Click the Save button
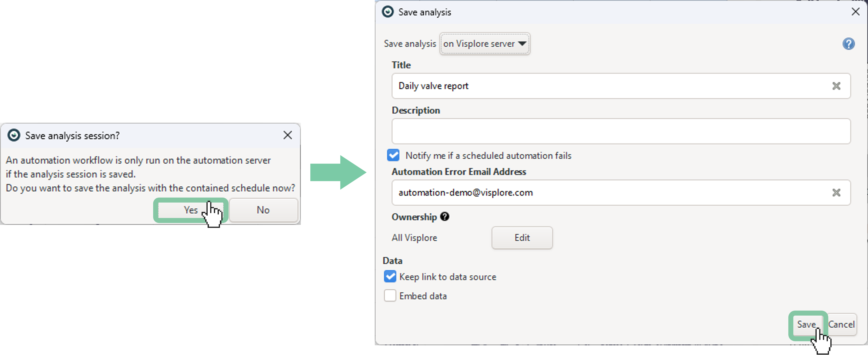This screenshot has height=355, width=868. (x=806, y=325)
